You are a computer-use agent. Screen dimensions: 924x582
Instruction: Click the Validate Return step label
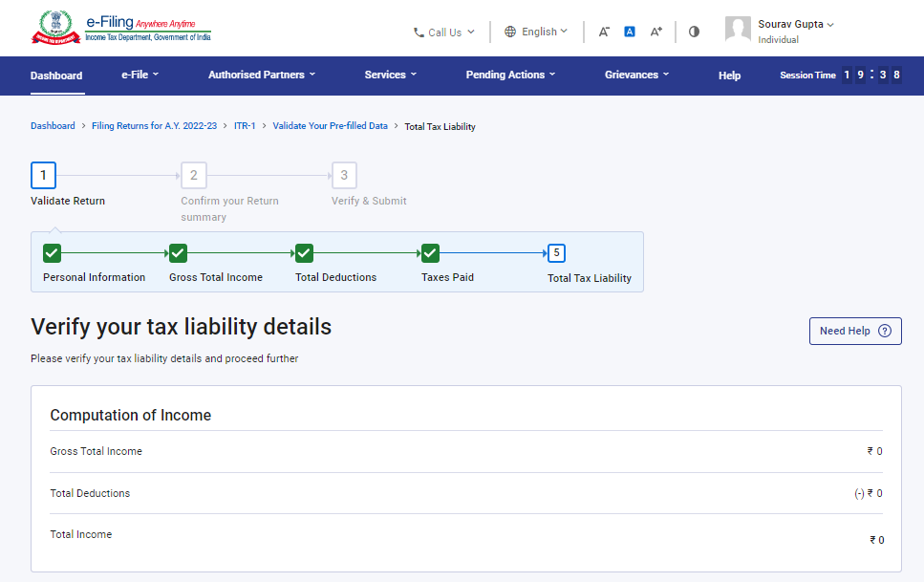coord(68,201)
